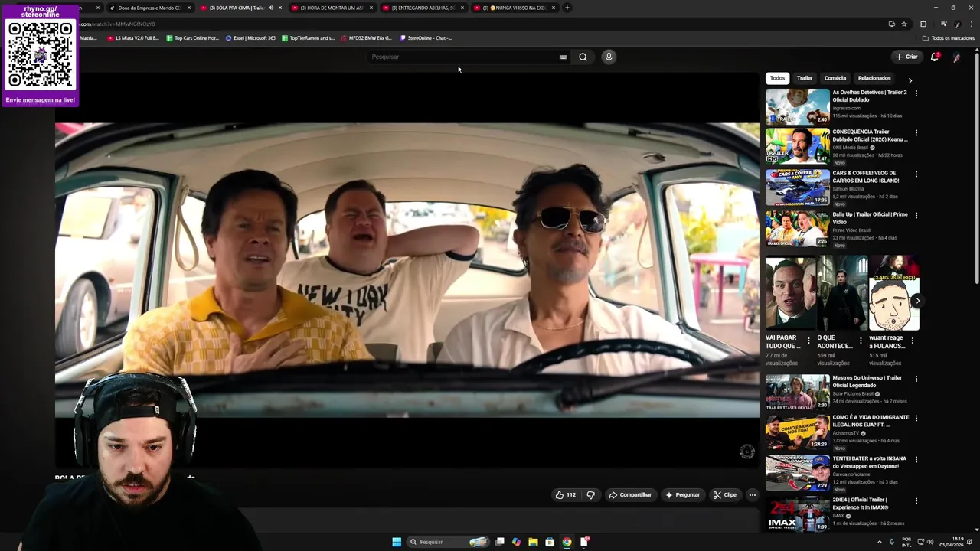This screenshot has width=980, height=551.
Task: Open Chrome extensions puzzle icon
Action: click(923, 24)
